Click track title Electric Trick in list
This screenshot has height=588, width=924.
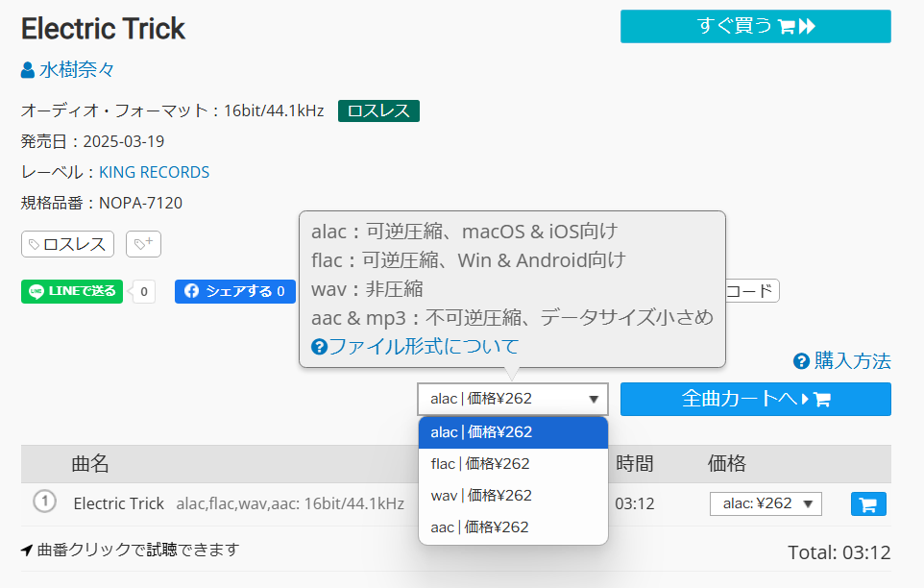click(118, 503)
